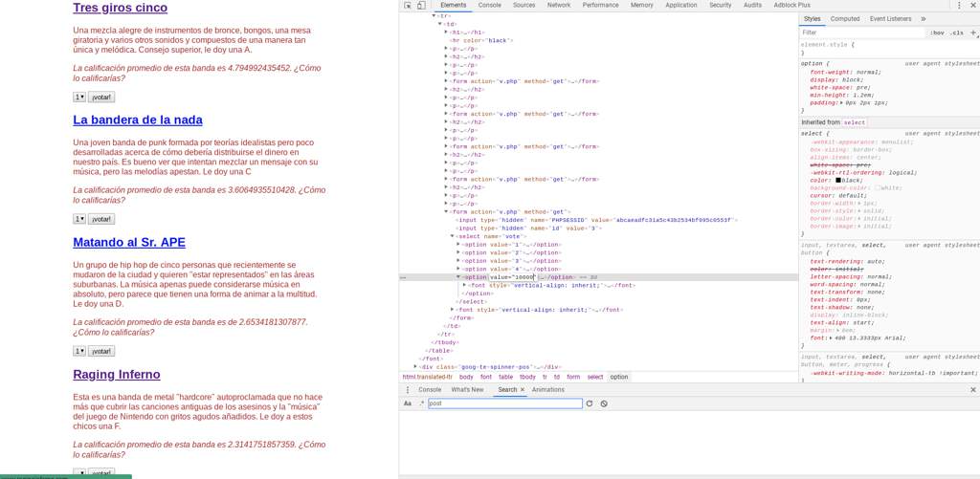Open the Application tab

pyautogui.click(x=681, y=5)
